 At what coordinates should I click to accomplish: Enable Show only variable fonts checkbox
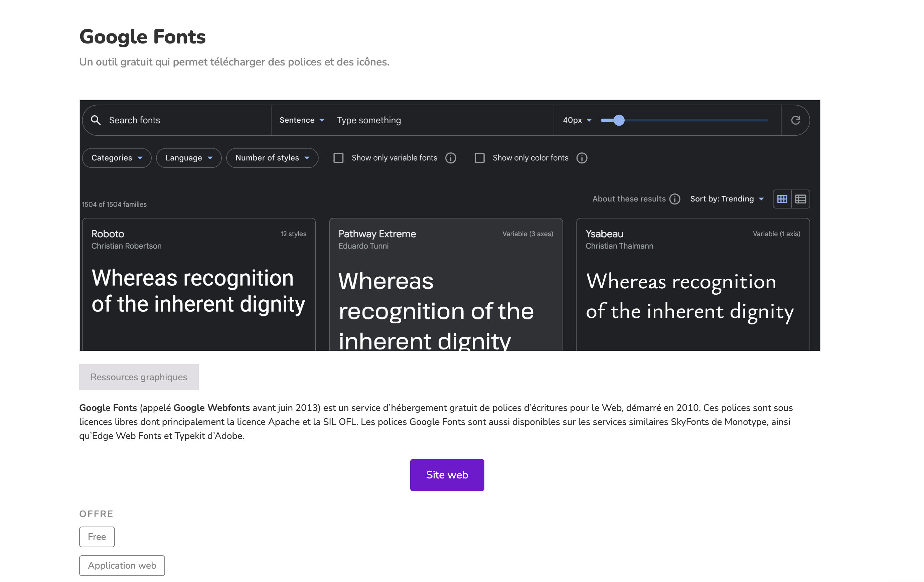(338, 158)
